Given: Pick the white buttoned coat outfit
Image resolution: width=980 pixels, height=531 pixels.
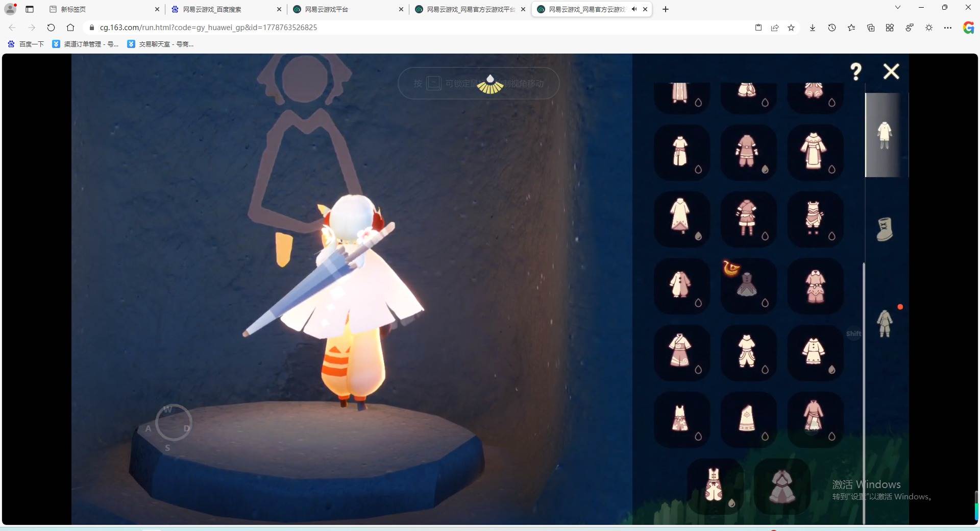Looking at the screenshot, I should (815, 353).
